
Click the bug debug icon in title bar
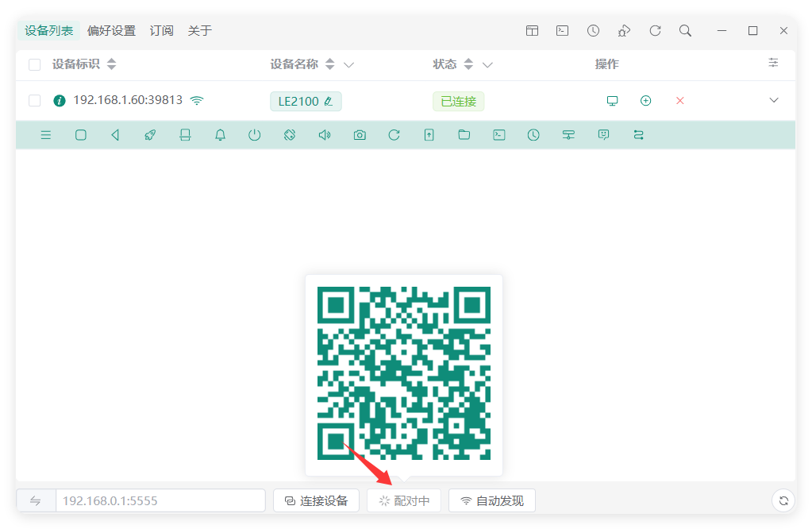624,30
